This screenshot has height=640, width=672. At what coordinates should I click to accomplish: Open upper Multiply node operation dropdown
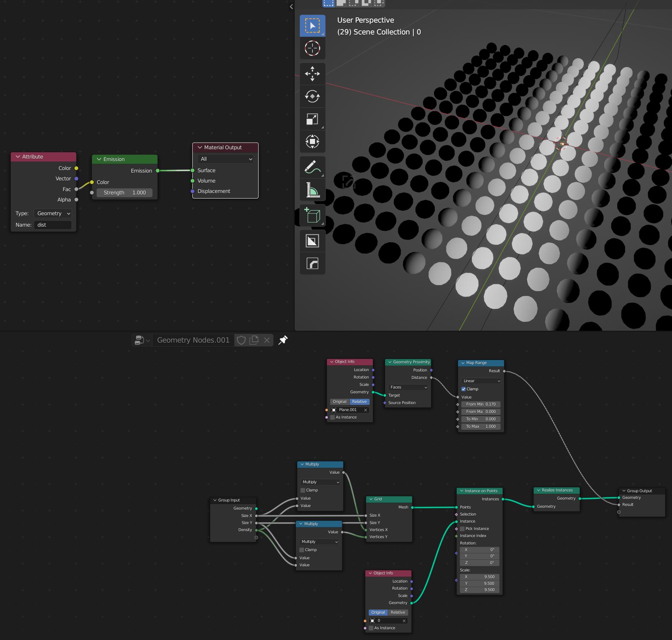click(320, 482)
